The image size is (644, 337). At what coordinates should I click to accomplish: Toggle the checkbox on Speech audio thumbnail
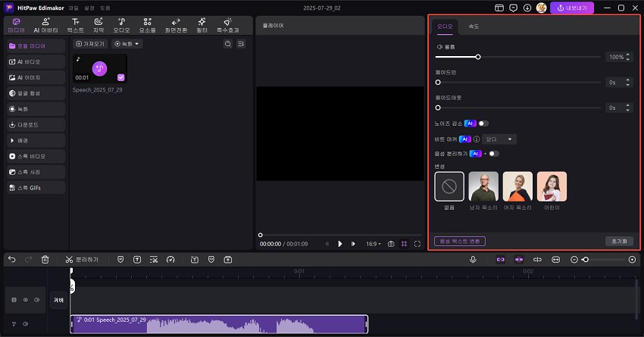(x=120, y=77)
